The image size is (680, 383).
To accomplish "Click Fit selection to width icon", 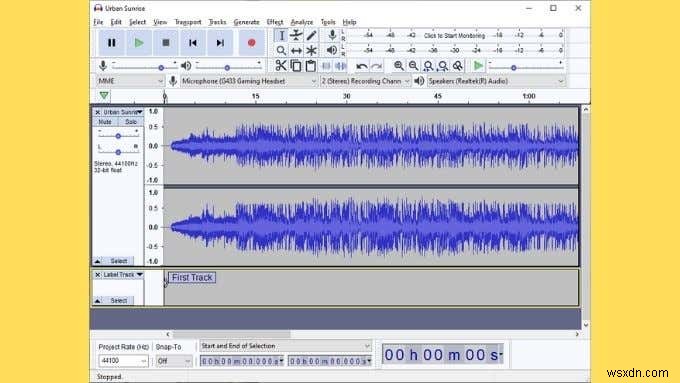I will 428,66.
